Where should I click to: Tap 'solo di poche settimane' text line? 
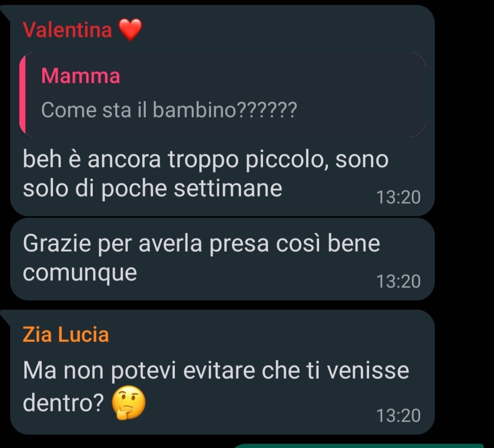pos(152,189)
